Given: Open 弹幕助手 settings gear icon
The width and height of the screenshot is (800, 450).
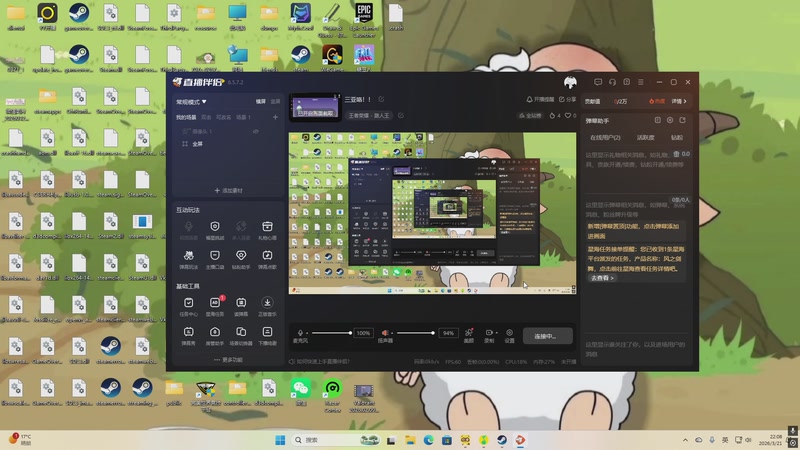Looking at the screenshot, I should click(670, 120).
